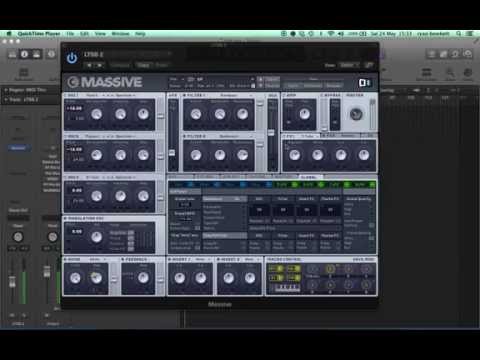
Task: Toggle the Insert 1 enable switch
Action: coord(170,259)
